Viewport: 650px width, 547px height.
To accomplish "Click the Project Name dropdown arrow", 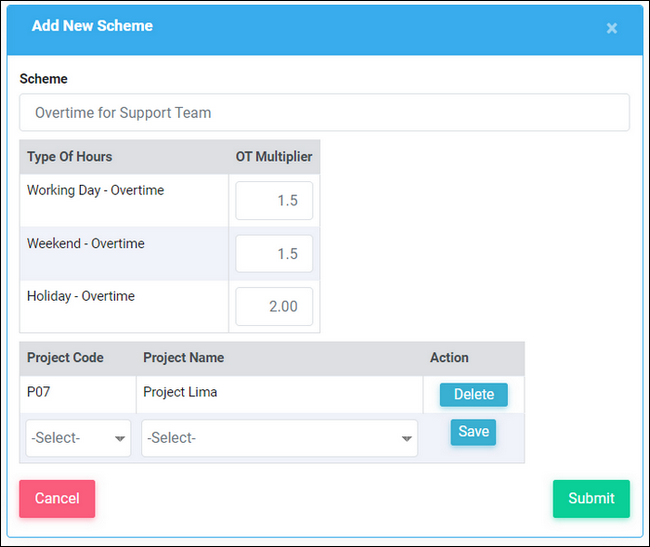I will [407, 439].
